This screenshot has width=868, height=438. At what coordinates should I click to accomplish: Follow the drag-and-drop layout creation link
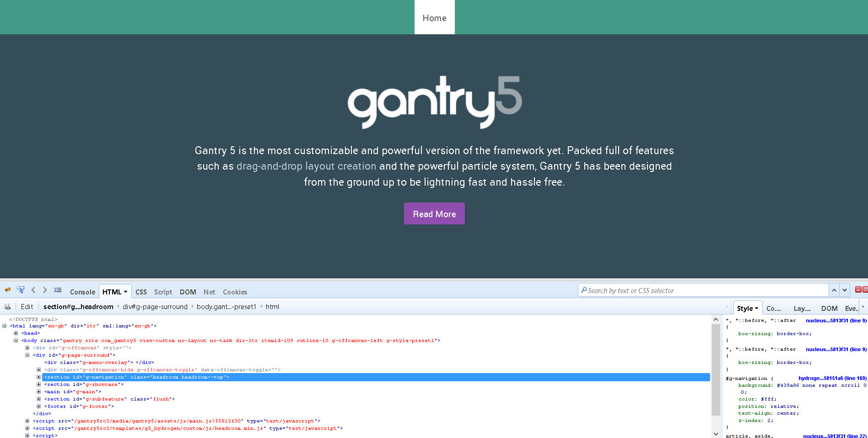point(306,166)
